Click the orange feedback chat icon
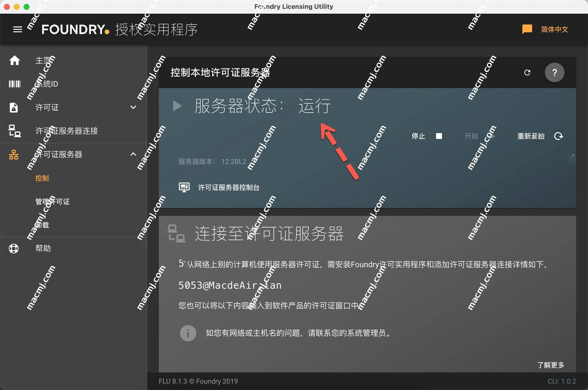This screenshot has width=588, height=390. tap(527, 29)
